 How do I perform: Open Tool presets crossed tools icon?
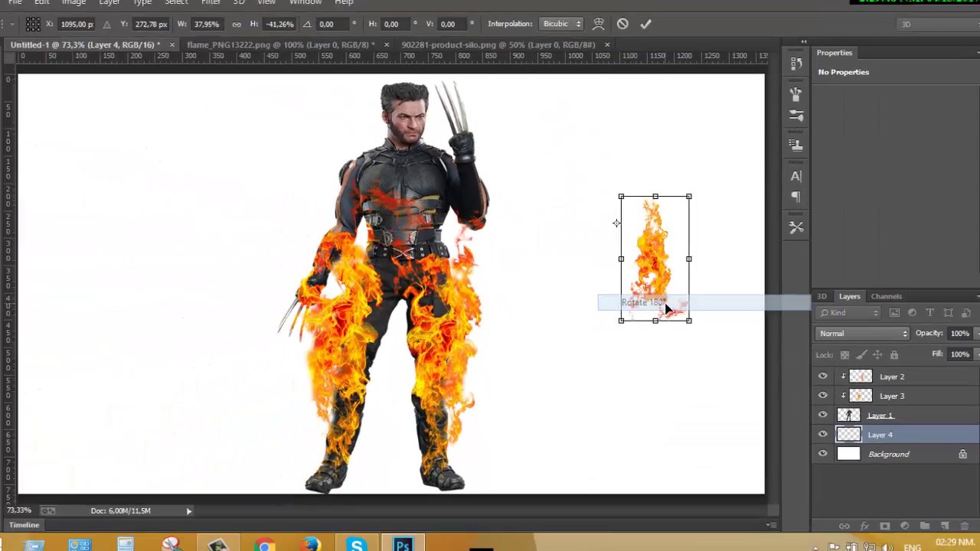click(x=795, y=228)
